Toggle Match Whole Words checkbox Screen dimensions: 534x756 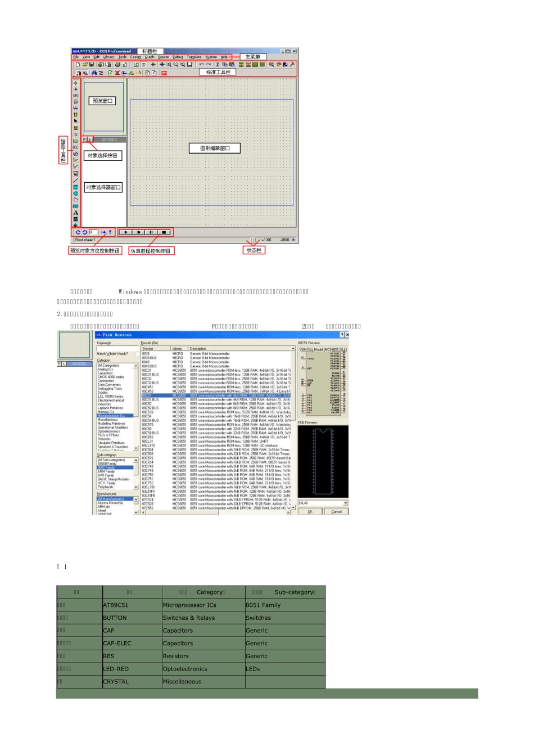137,354
